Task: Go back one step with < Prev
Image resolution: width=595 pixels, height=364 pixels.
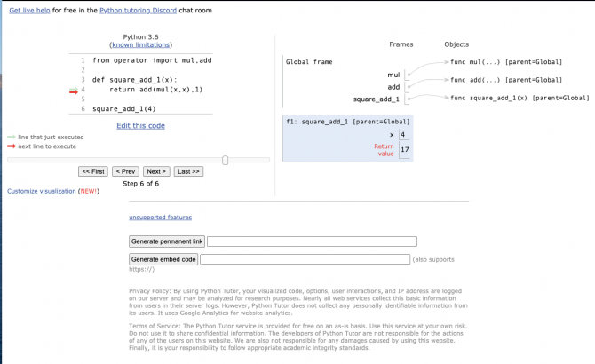Action: coord(125,170)
